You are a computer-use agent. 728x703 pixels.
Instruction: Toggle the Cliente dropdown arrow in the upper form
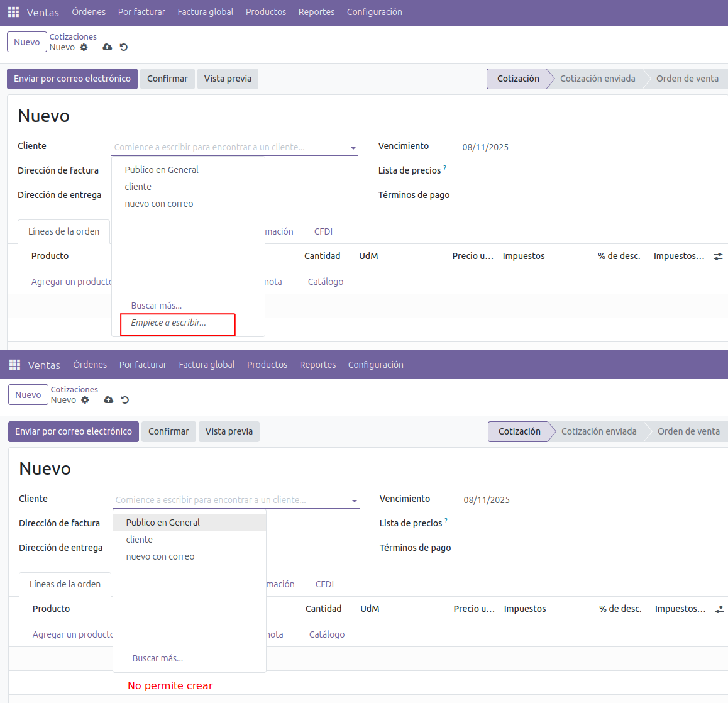point(353,148)
